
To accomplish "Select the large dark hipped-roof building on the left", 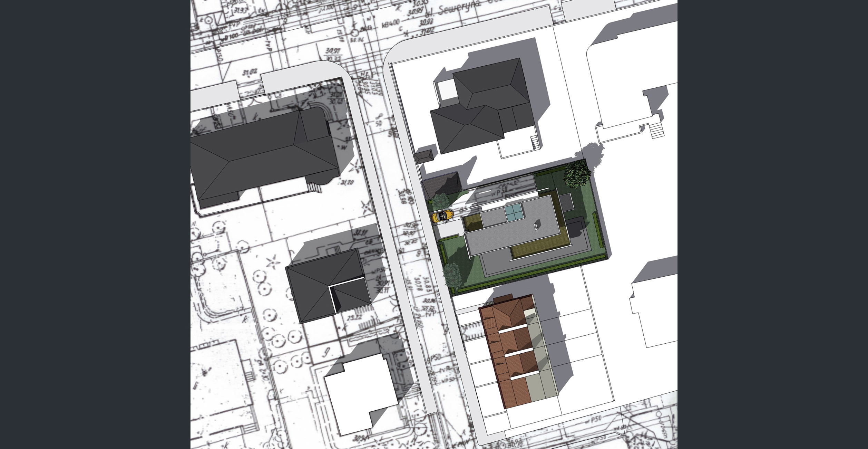I will [264, 157].
